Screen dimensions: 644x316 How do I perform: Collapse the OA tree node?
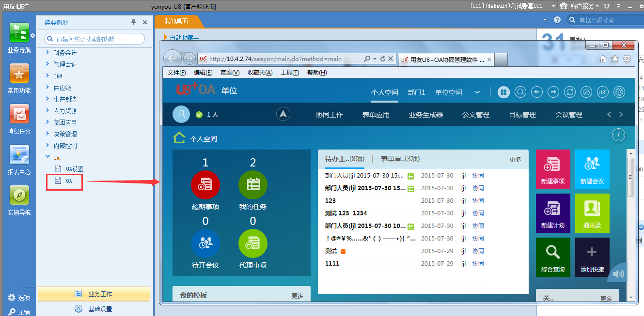click(x=47, y=157)
